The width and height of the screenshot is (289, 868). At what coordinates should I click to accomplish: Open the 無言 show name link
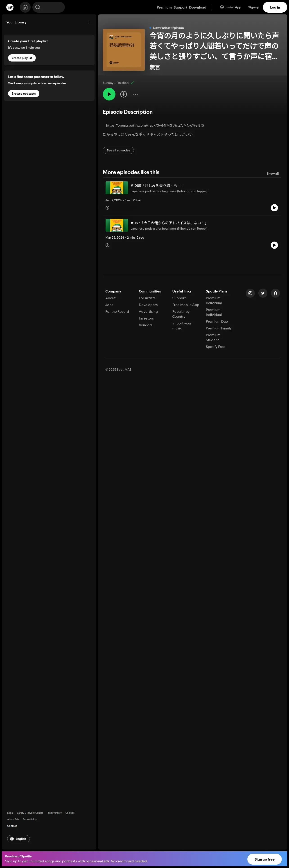click(155, 67)
